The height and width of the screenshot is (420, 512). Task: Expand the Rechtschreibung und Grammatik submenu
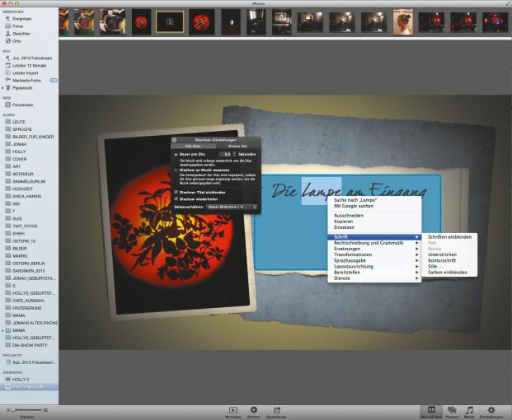[374, 243]
